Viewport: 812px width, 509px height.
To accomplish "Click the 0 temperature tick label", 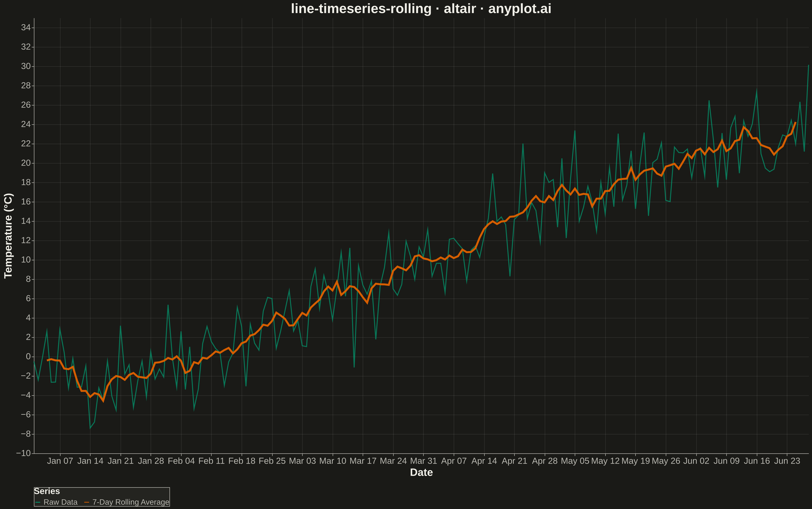I will [28, 356].
